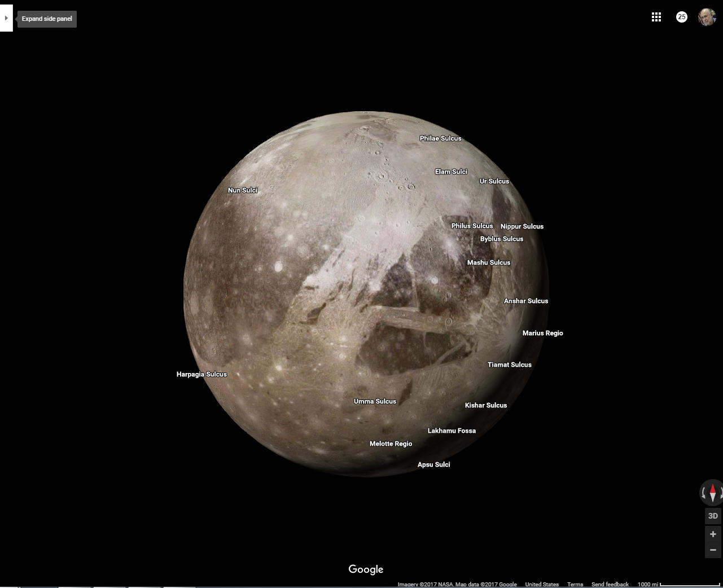Image resolution: width=723 pixels, height=588 pixels.
Task: Open the Google account profile picture
Action: pos(707,17)
